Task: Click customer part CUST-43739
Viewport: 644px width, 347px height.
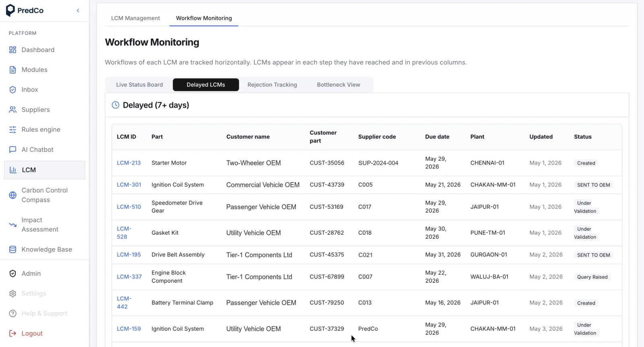Action: tap(327, 185)
